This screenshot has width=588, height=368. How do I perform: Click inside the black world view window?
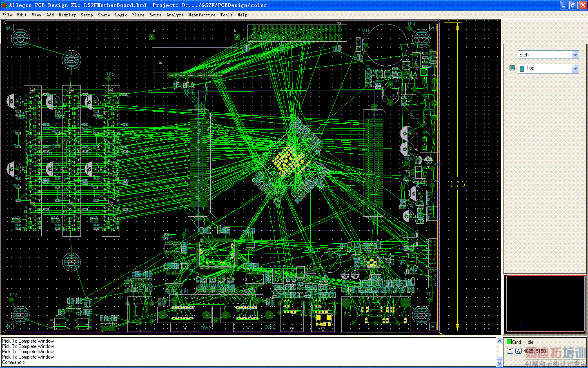pyautogui.click(x=545, y=303)
